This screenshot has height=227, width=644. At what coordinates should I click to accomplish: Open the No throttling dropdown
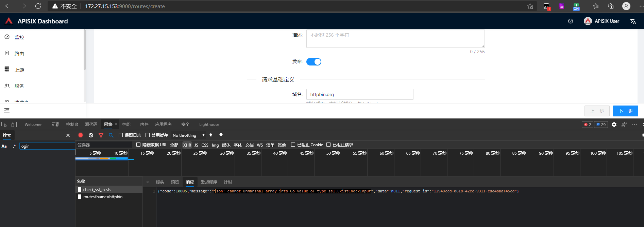pyautogui.click(x=189, y=135)
